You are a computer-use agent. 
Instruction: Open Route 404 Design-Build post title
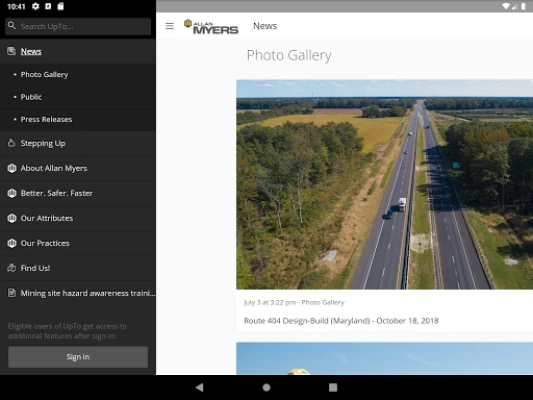(x=341, y=321)
